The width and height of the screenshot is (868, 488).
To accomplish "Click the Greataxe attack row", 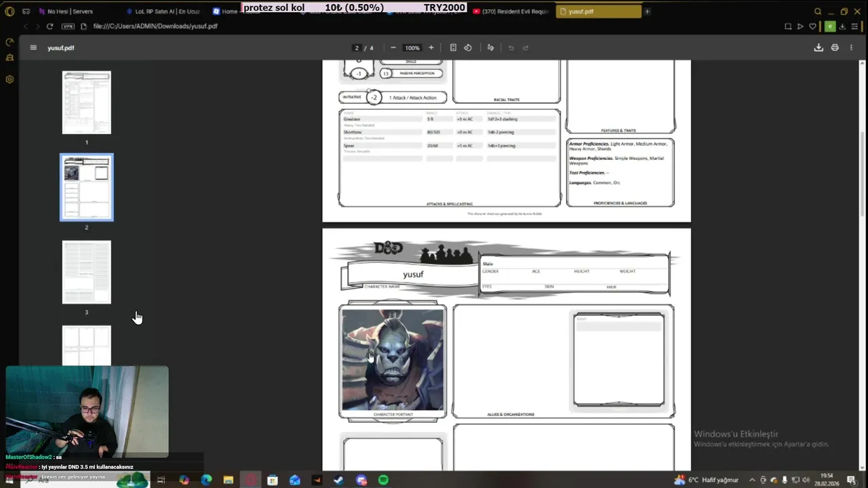I will (x=450, y=119).
